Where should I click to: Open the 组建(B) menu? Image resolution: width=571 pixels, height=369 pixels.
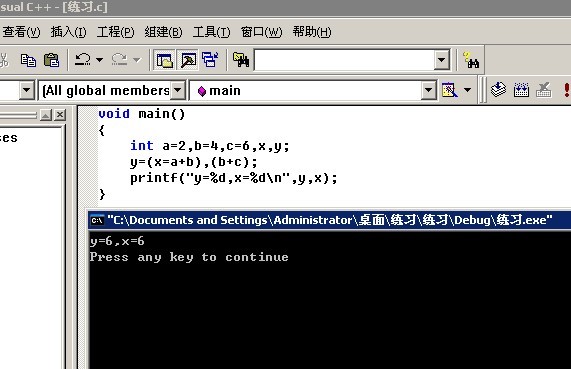(163, 32)
